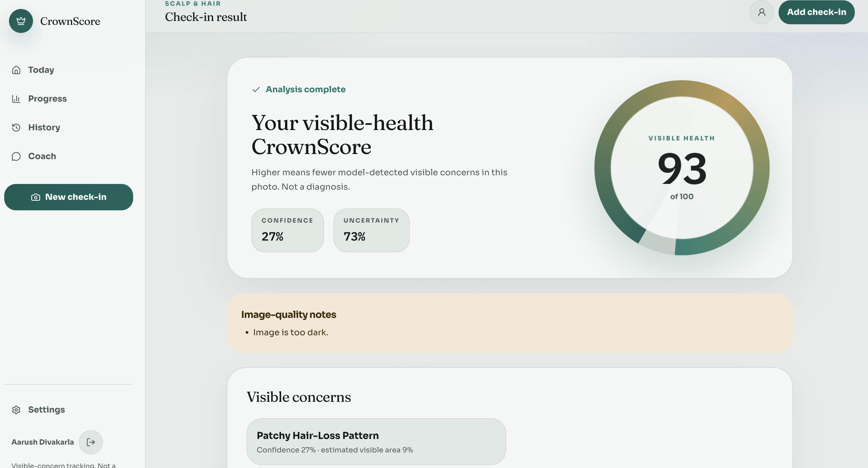868x468 pixels.
Task: Click the Settings gear icon
Action: (16, 410)
